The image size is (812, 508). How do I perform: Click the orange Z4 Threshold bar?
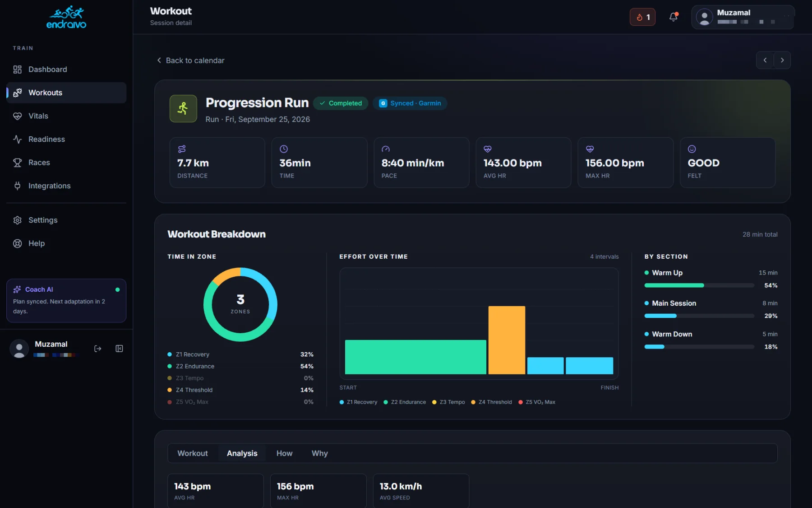point(507,340)
